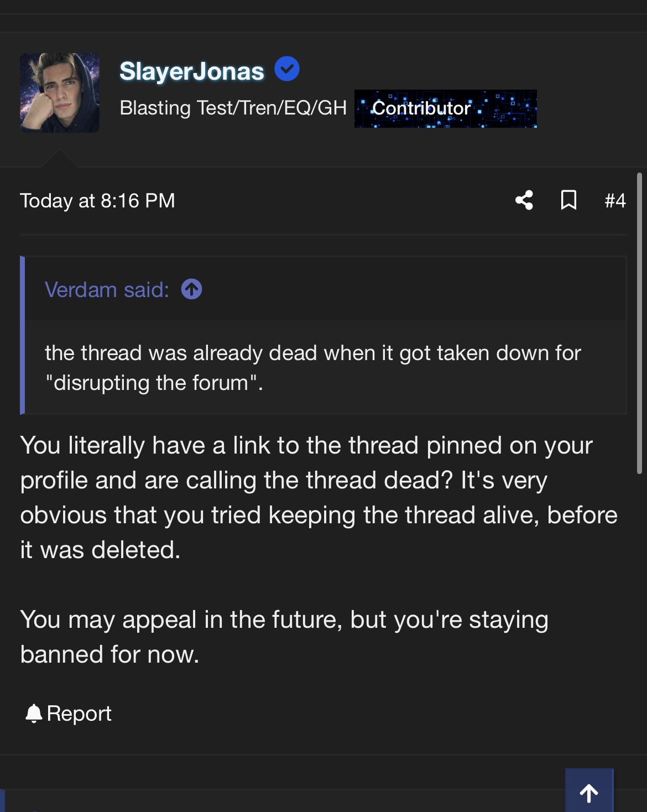Expand the quoted 'thread was already dead' text
Image resolution: width=647 pixels, height=812 pixels.
coord(312,367)
